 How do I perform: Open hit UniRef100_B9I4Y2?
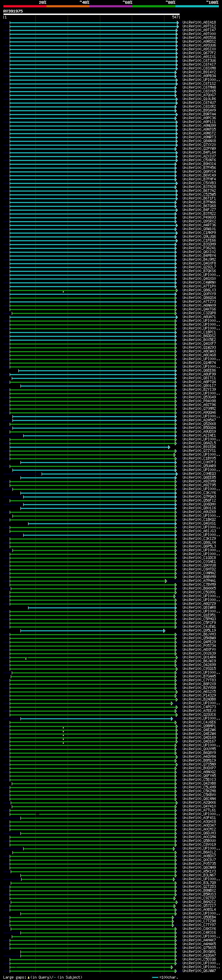[x=199, y=72]
